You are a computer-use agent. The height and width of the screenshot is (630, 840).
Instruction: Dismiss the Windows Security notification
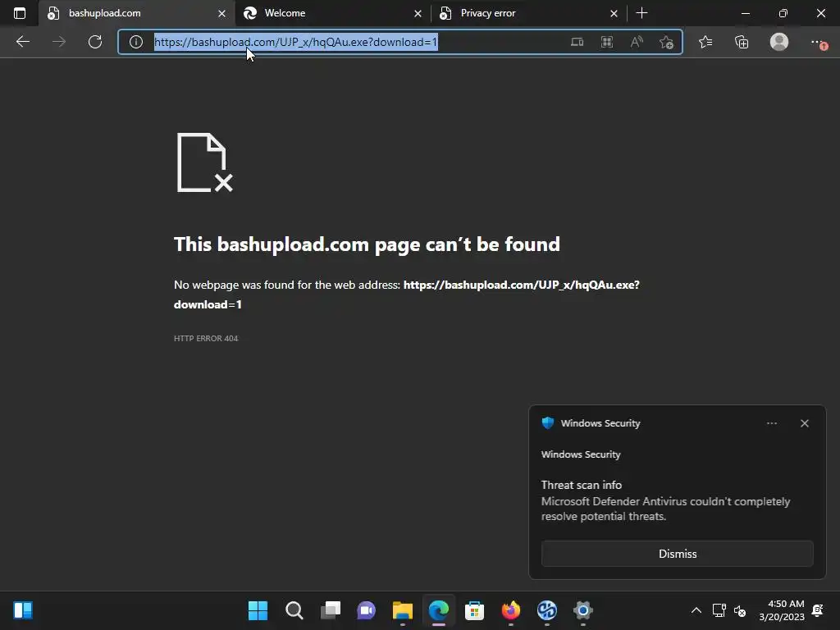677,554
